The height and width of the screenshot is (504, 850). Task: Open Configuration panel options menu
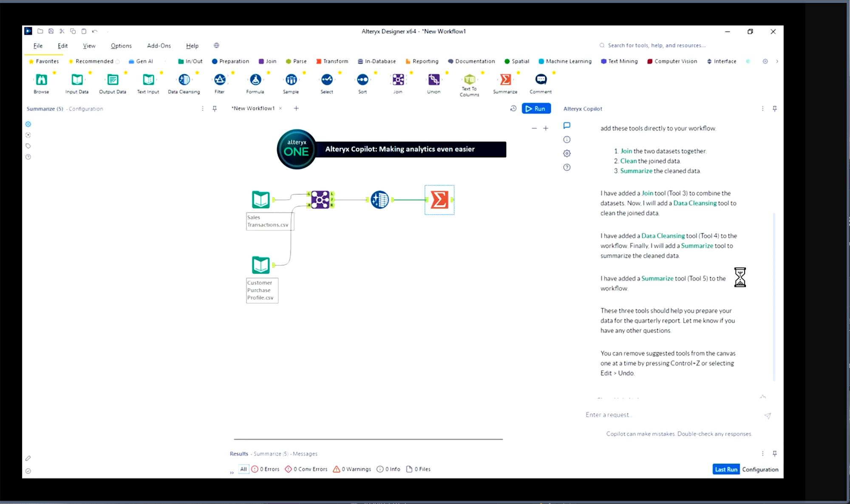pyautogui.click(x=202, y=109)
